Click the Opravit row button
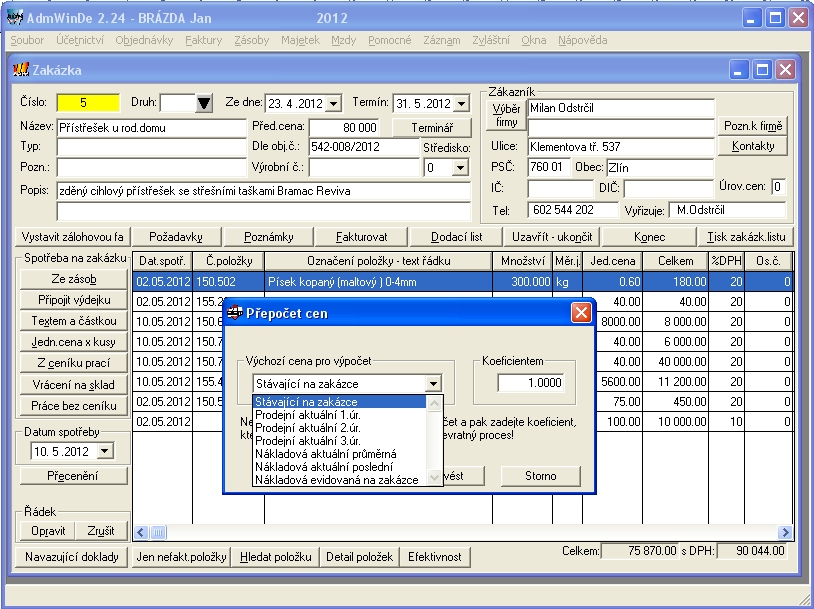This screenshot has width=814, height=609. pos(48,531)
